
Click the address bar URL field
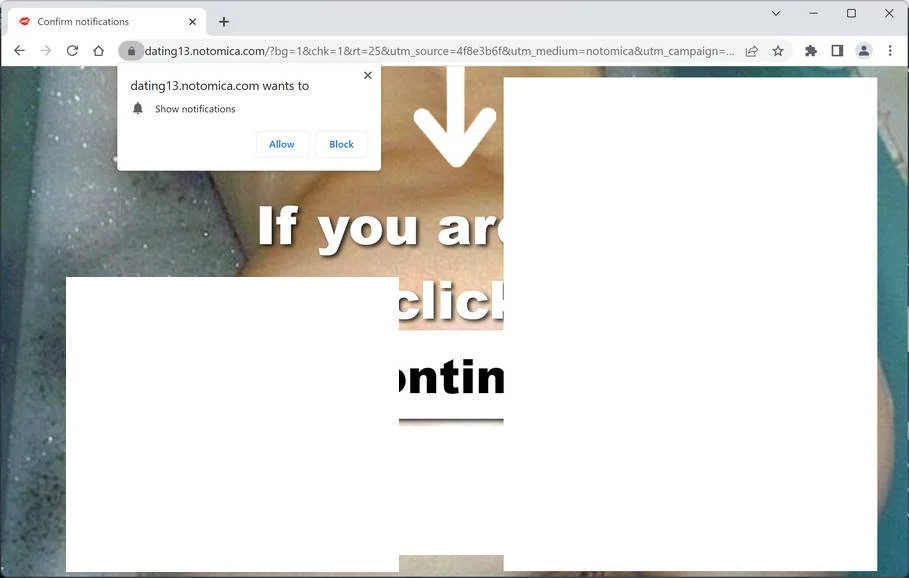[x=439, y=51]
